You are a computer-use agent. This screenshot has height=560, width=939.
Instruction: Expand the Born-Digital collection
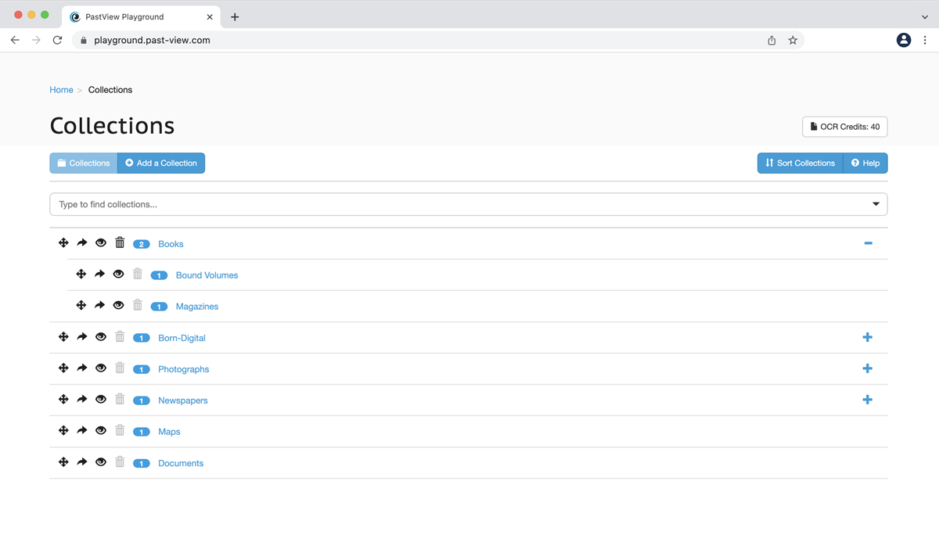click(867, 337)
